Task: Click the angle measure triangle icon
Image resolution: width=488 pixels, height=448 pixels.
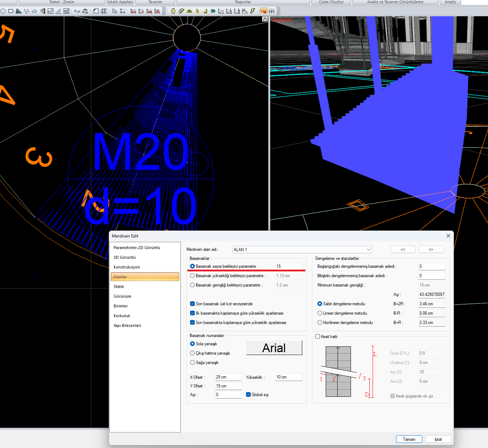Action: pos(58,11)
